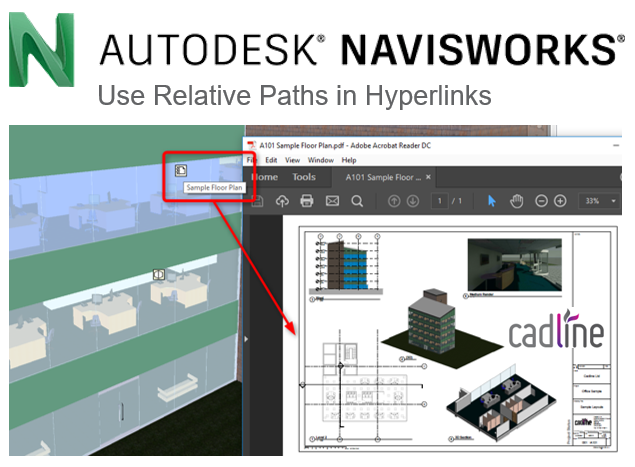
Task: Click the link marker icon above the desks
Action: click(x=159, y=274)
